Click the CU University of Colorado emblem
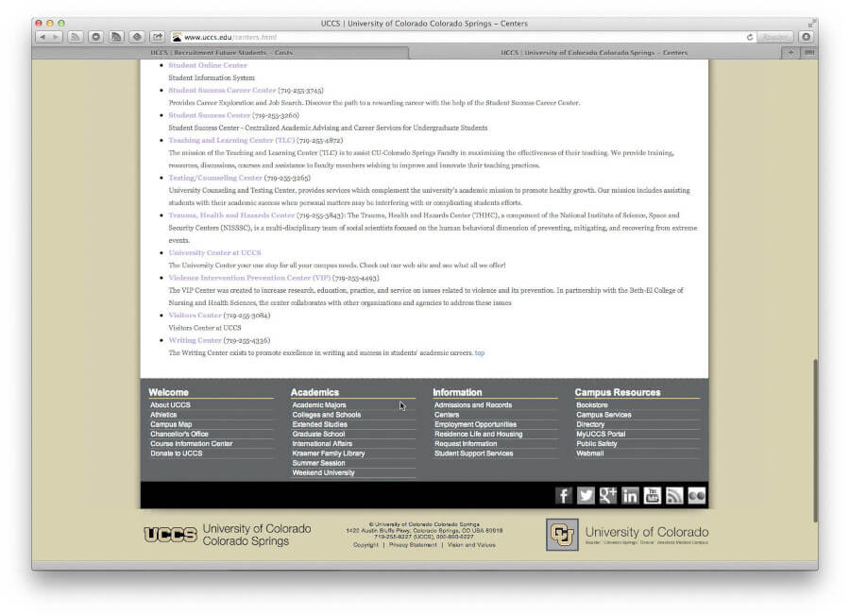This screenshot has width=850, height=616. pyautogui.click(x=562, y=535)
